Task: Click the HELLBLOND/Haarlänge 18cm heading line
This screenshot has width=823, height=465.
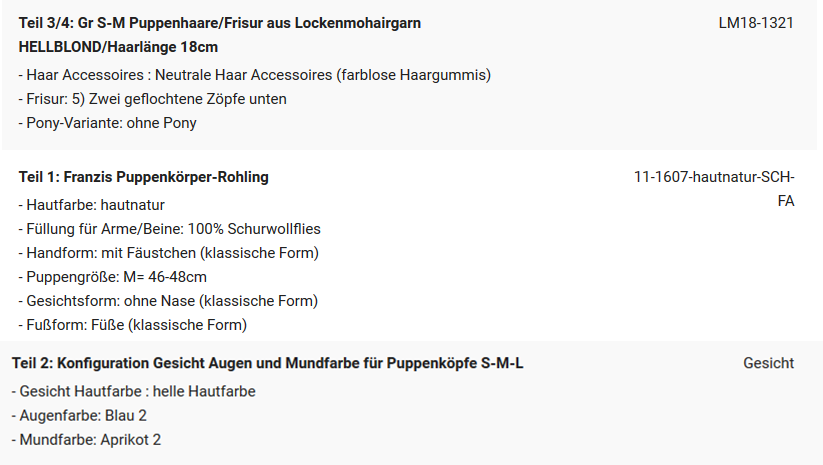Action: click(118, 47)
